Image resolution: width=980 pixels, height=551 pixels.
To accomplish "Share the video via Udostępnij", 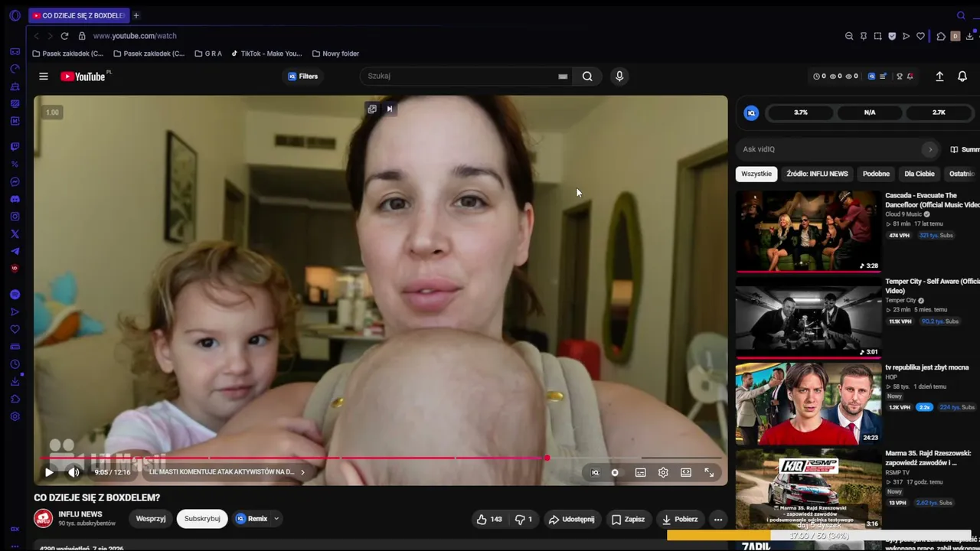I will click(571, 520).
